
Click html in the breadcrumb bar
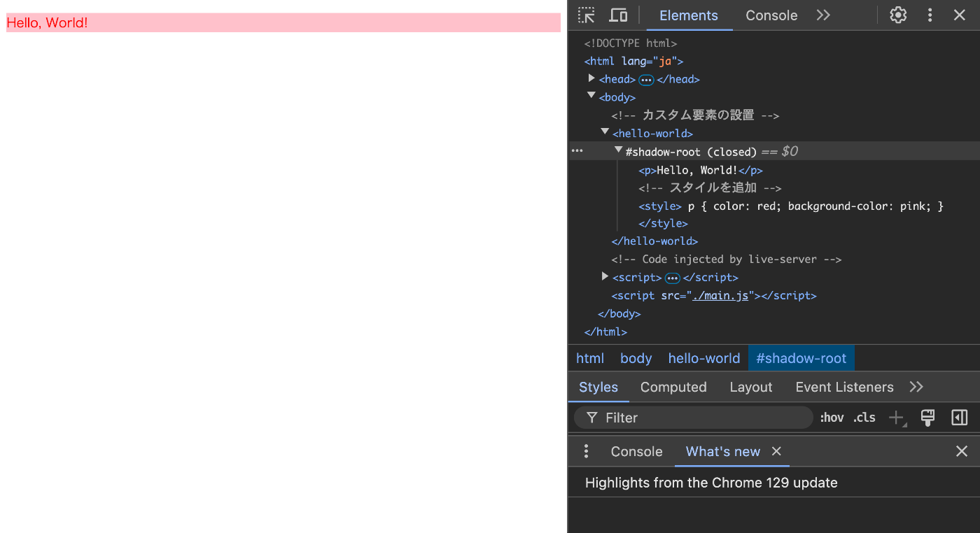(590, 358)
